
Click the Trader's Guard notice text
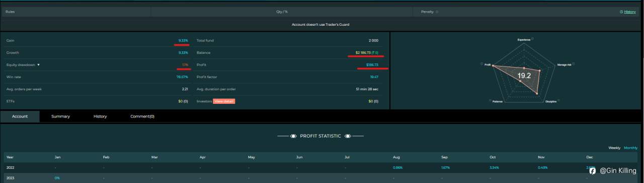(320, 24)
